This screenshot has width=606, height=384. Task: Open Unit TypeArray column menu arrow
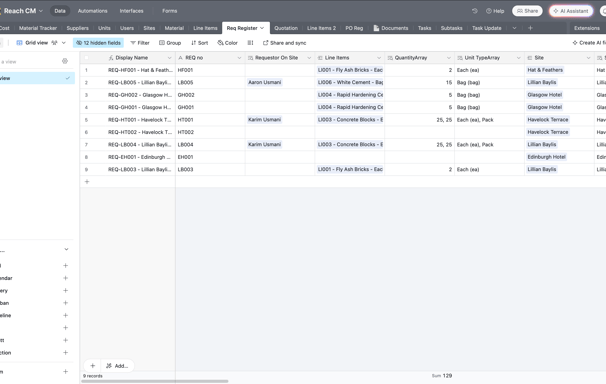519,58
